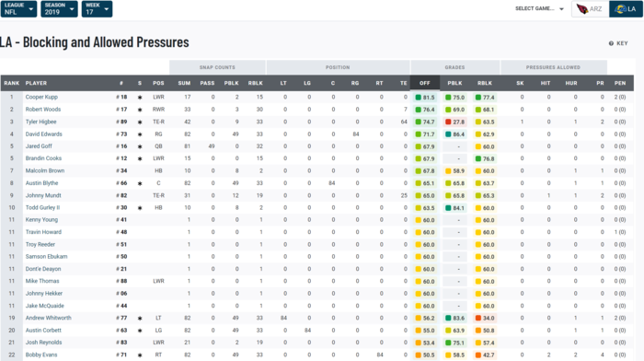Click the starter star for Todd Gurley II

[x=140, y=208]
